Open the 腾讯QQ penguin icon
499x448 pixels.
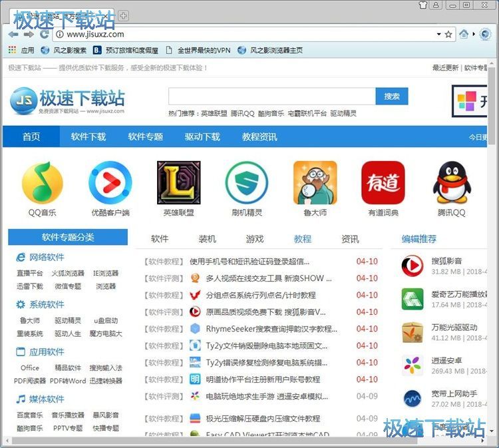coord(452,183)
